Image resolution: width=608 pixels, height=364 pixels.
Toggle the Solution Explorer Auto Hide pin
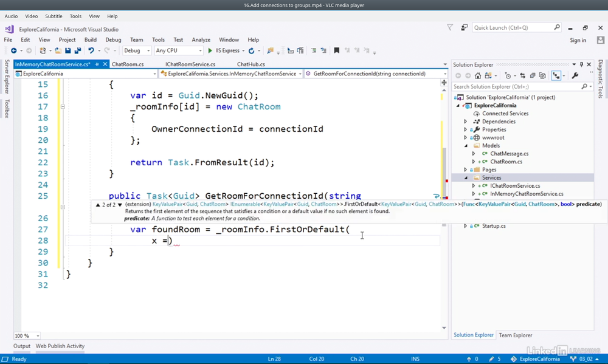[x=581, y=64]
